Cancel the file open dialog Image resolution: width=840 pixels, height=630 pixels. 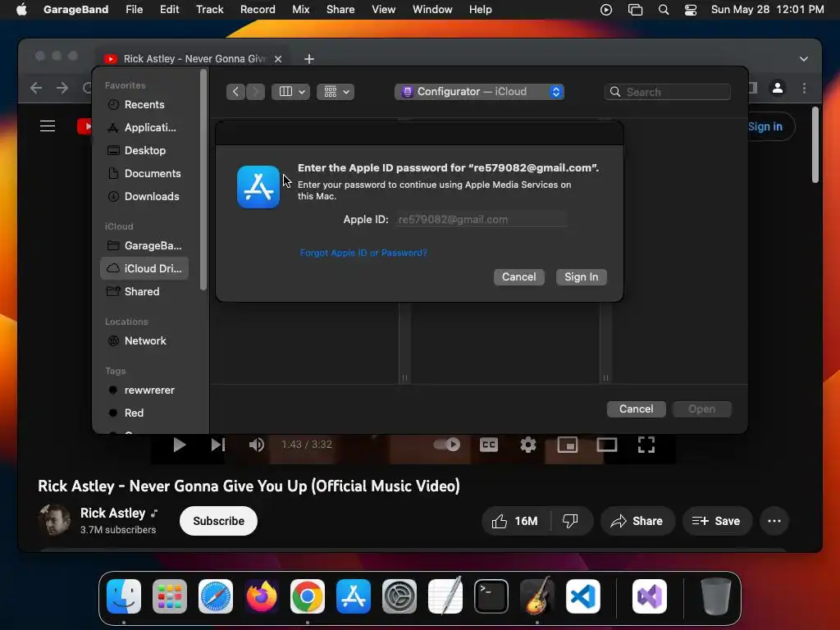636,409
